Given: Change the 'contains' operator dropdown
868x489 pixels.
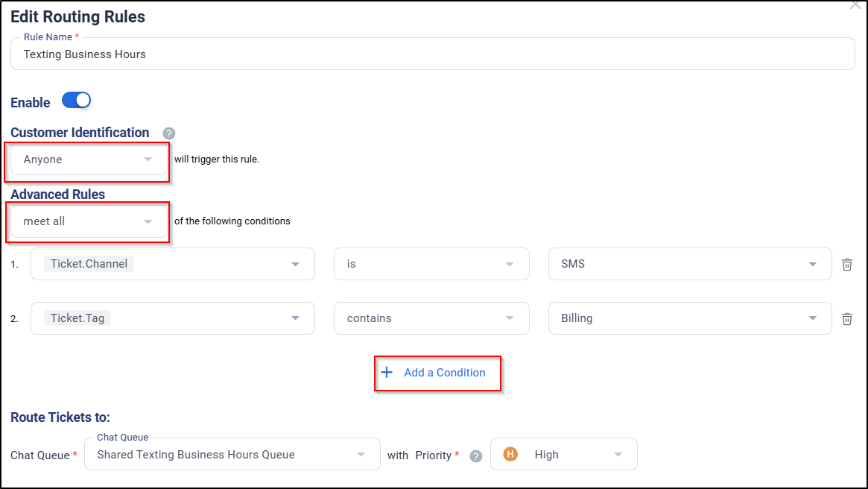Looking at the screenshot, I should (x=431, y=318).
